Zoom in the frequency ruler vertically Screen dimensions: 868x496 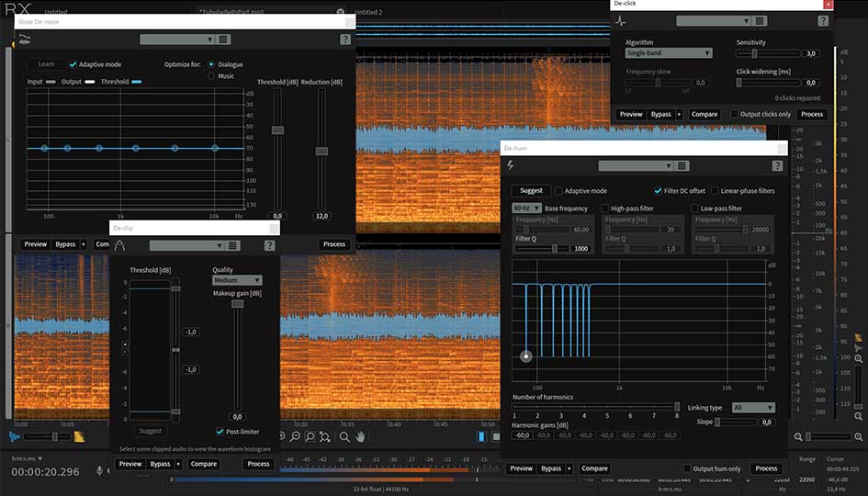(x=859, y=359)
